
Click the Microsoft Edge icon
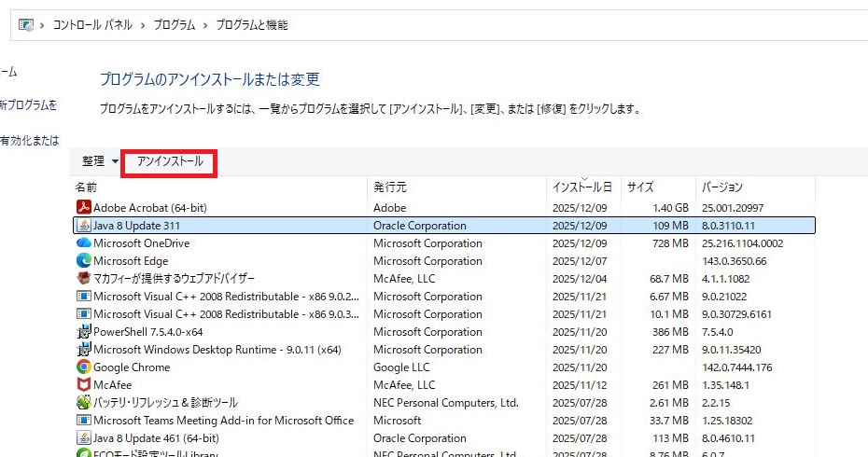pos(83,261)
